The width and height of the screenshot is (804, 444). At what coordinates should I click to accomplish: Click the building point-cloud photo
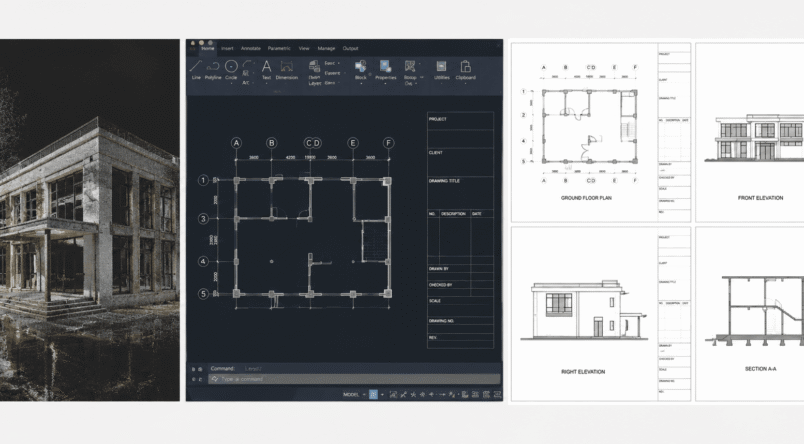point(90,220)
